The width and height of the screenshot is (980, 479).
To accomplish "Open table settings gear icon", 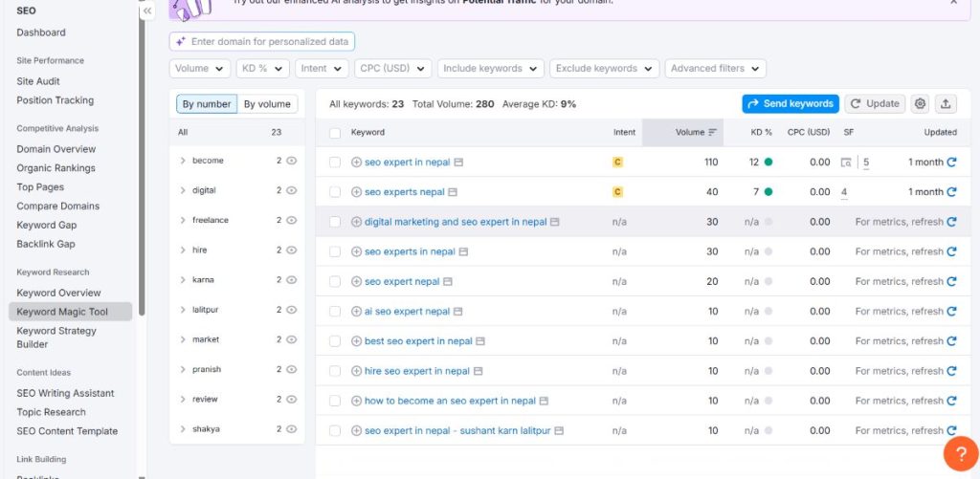I will (x=920, y=103).
